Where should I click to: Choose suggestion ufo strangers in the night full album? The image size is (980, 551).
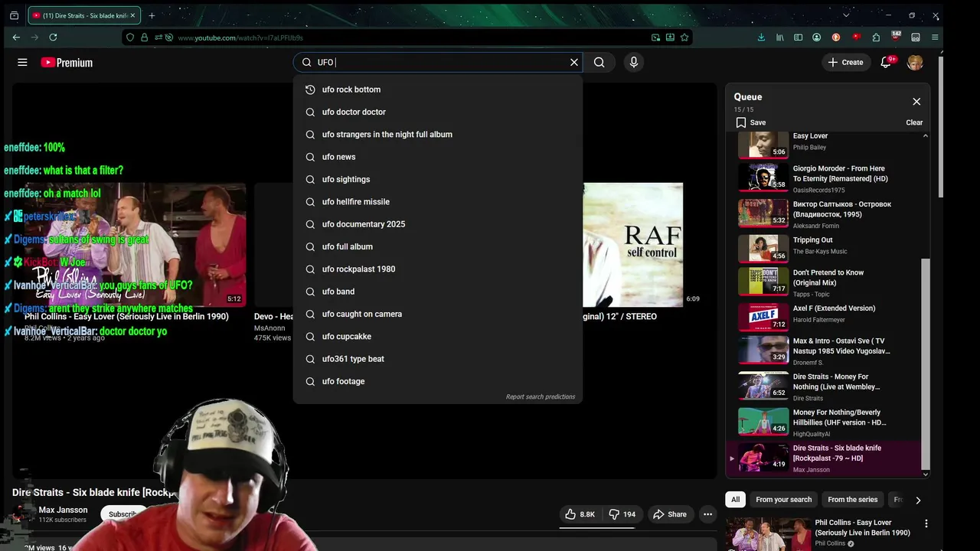[438, 135]
